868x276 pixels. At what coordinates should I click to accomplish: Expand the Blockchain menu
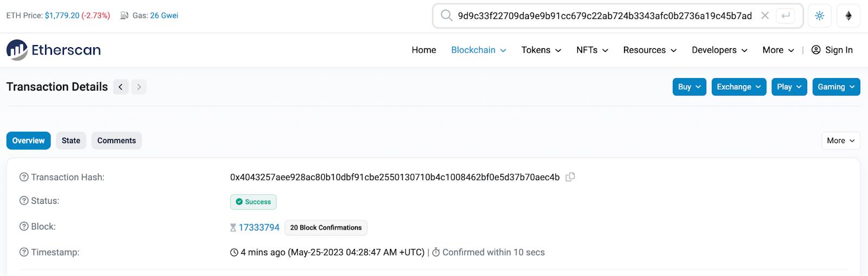478,50
